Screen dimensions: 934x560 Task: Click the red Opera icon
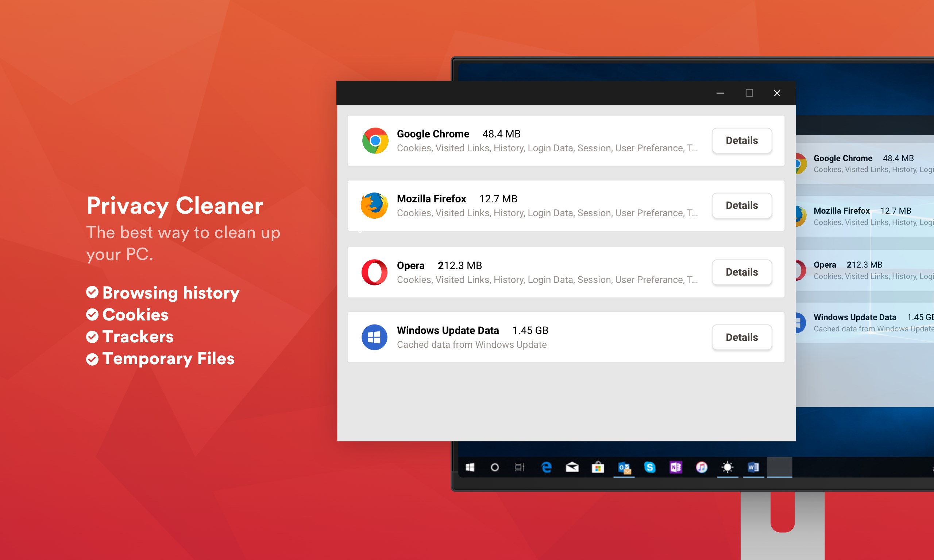pyautogui.click(x=374, y=272)
